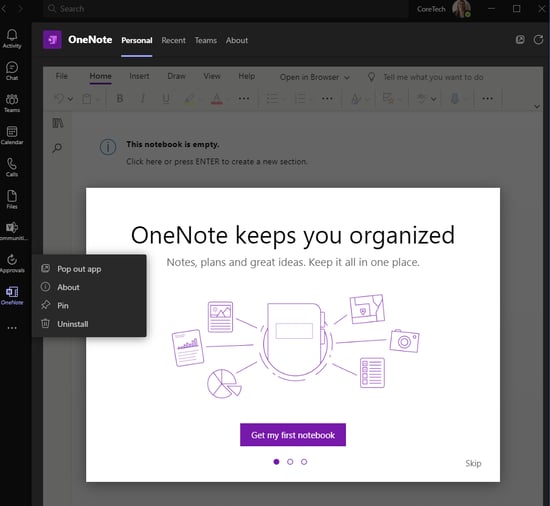Screen dimensions: 550x506
Task: Click the Tag icon in the ribbon
Action: (388, 99)
